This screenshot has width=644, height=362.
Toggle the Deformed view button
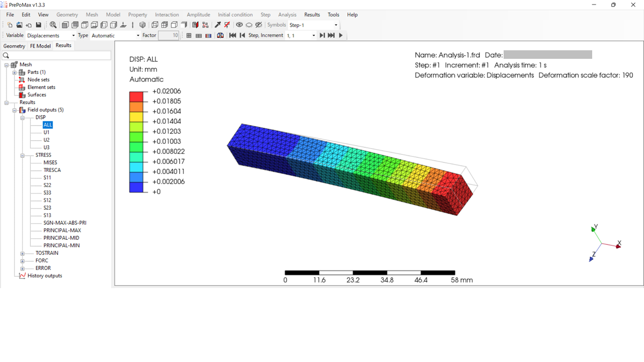[x=199, y=35]
